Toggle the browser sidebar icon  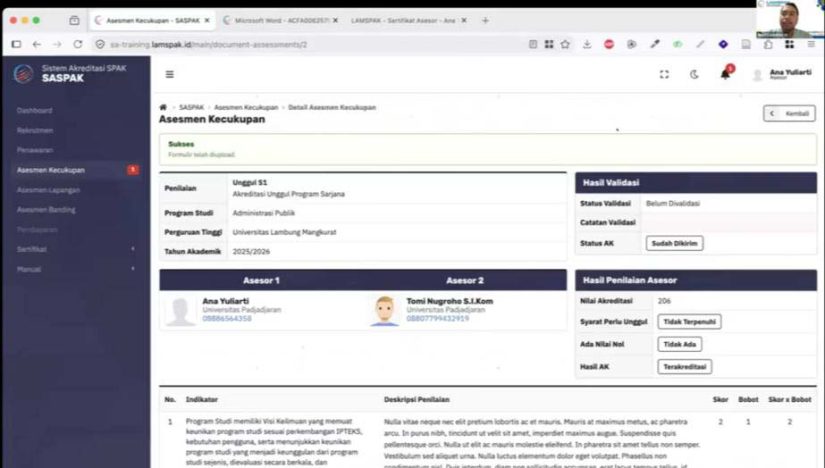[16, 44]
